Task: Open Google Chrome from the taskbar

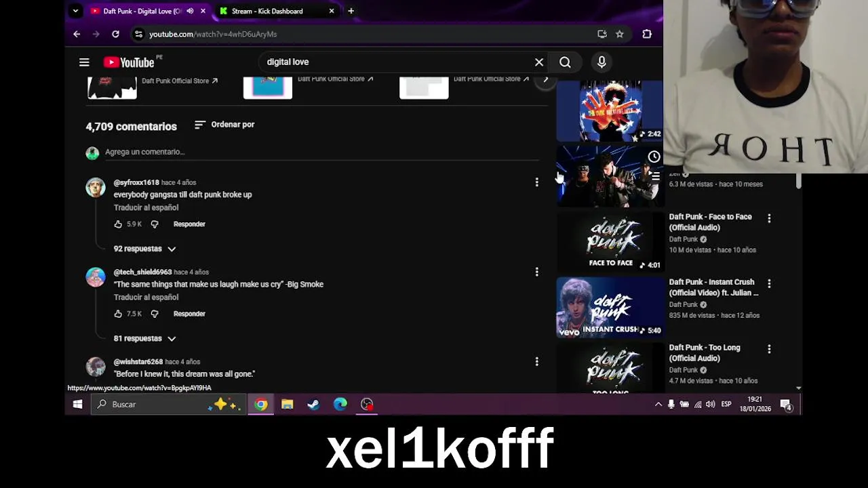Action: click(x=261, y=405)
